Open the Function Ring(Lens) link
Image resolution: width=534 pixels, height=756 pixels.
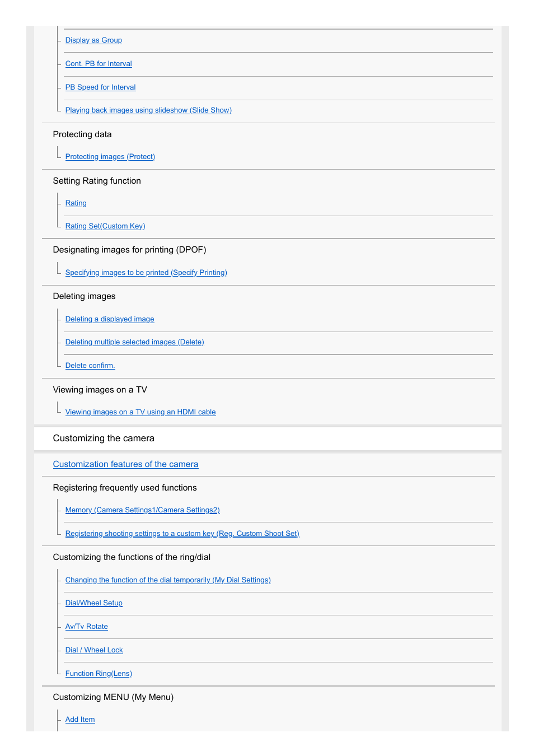99,674
